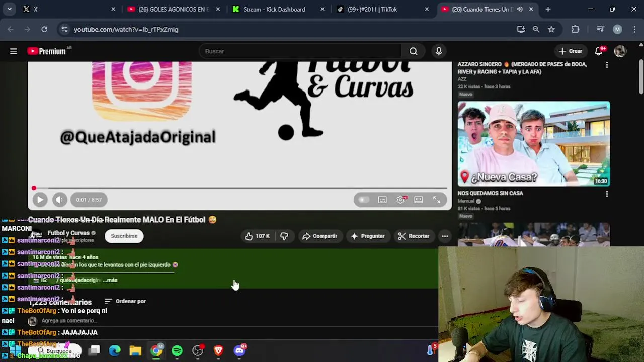644x362 pixels.
Task: Reload the page
Action: coord(44,29)
